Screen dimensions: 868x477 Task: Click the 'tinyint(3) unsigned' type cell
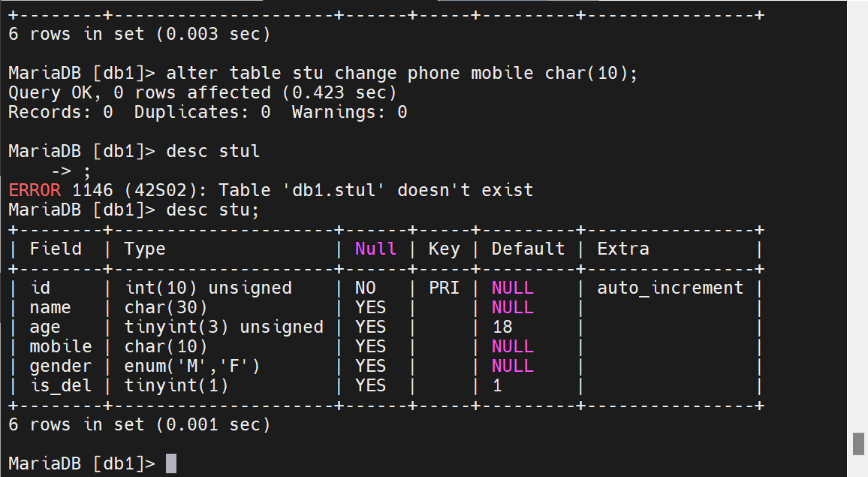point(224,328)
